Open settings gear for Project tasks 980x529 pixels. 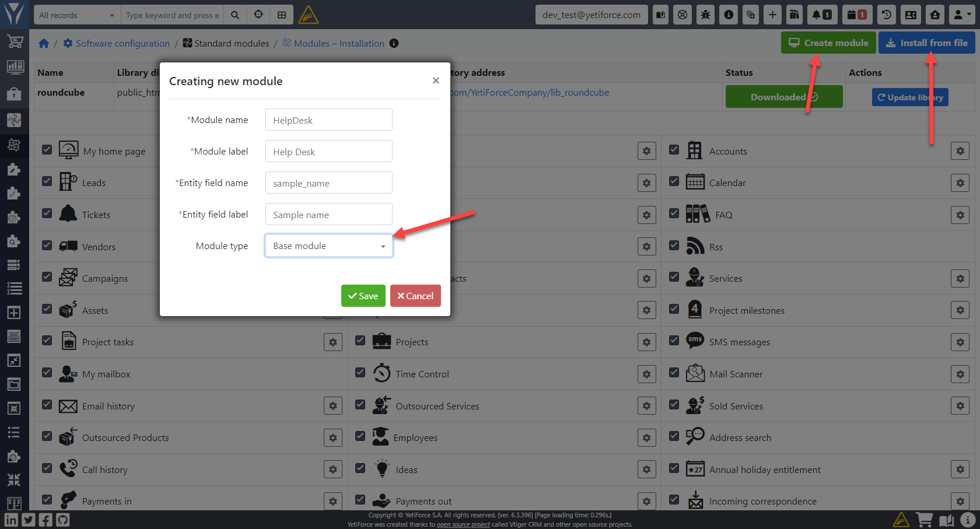coord(333,342)
